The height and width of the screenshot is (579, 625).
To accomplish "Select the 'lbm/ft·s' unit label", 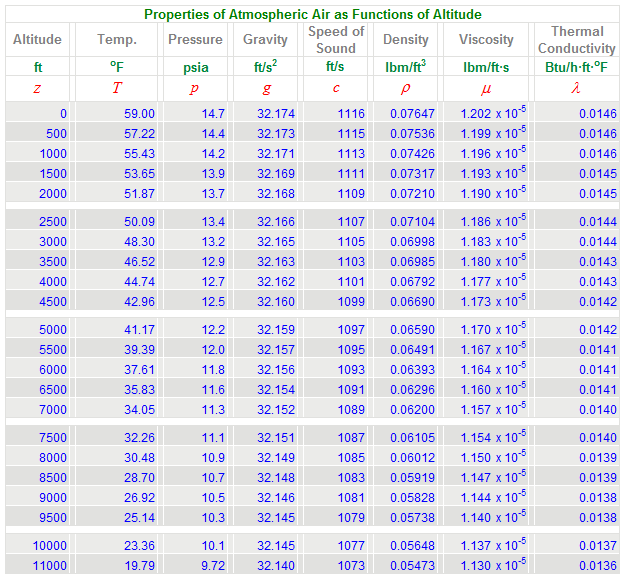I will tap(486, 67).
